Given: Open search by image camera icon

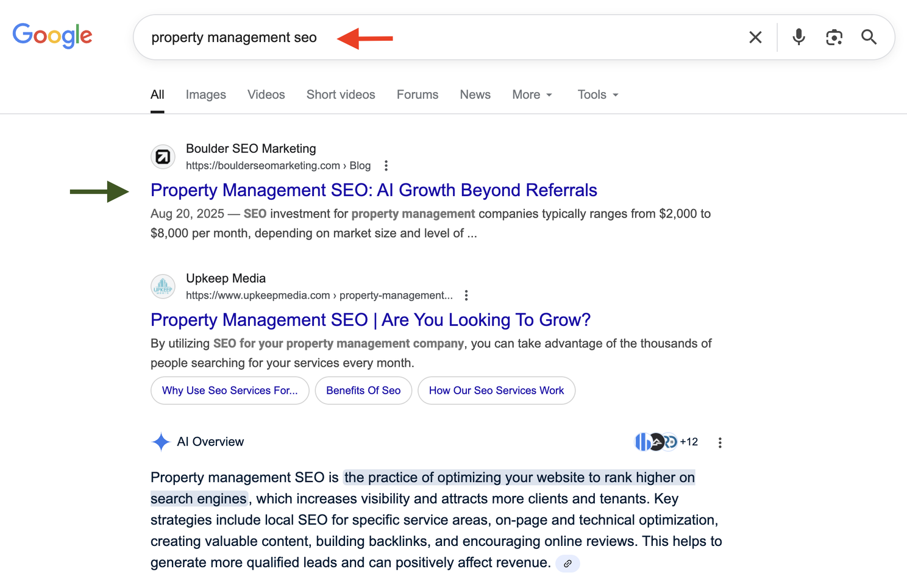Looking at the screenshot, I should (x=834, y=38).
